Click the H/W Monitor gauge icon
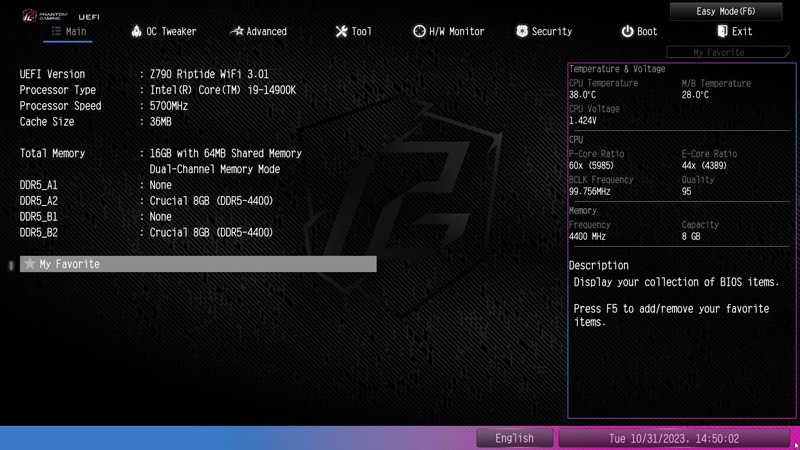 [x=419, y=31]
